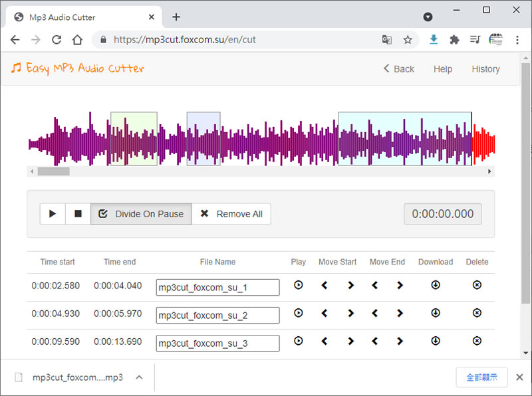Select the green highlighted waveform region
The width and height of the screenshot is (532, 396).
[x=134, y=138]
